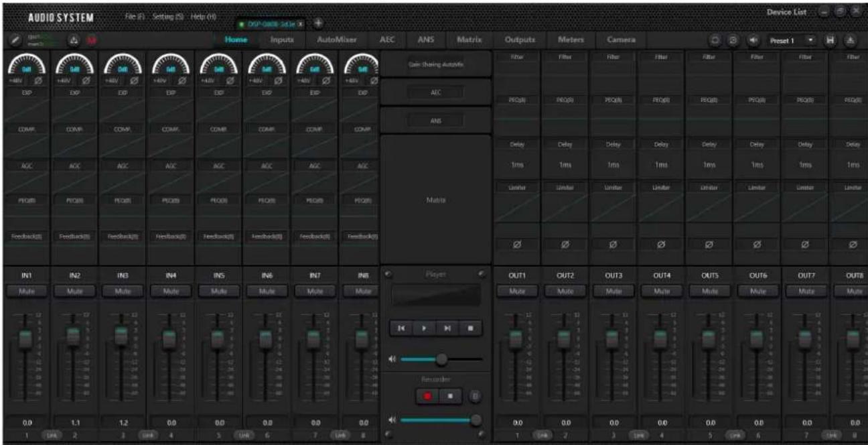Viewport: 868px width, 445px height.
Task: Open the Help menu
Action: point(202,15)
